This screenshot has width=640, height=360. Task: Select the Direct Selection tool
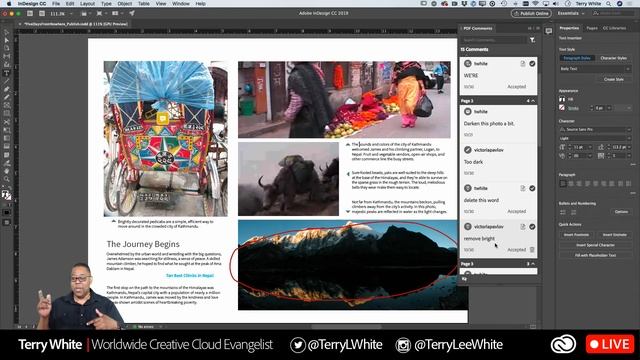point(7,40)
